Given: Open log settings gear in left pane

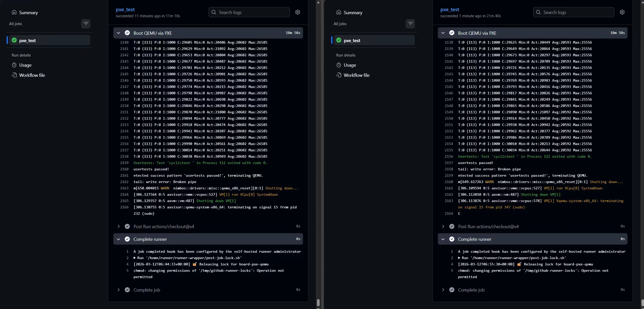Looking at the screenshot, I should [297, 12].
